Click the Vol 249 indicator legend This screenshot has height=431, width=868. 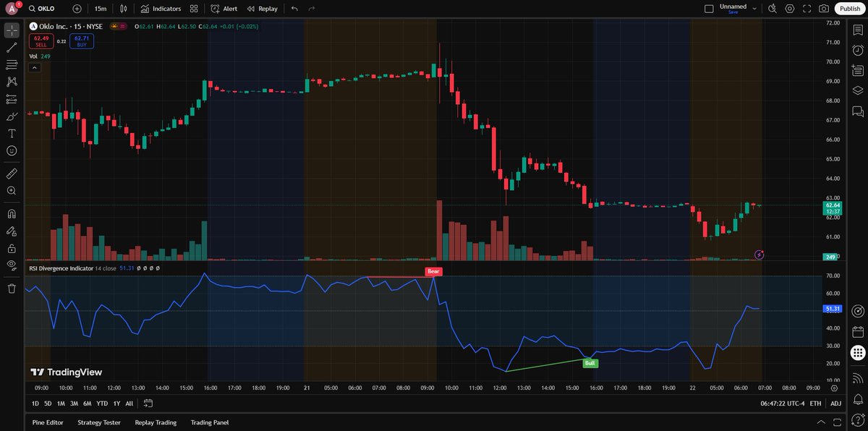coord(40,56)
